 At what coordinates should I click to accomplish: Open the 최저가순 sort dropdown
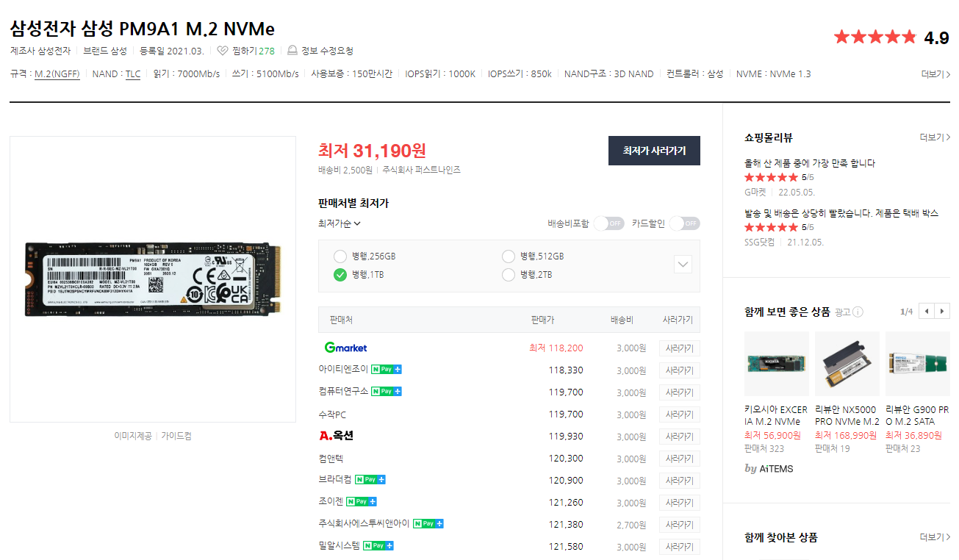click(340, 223)
